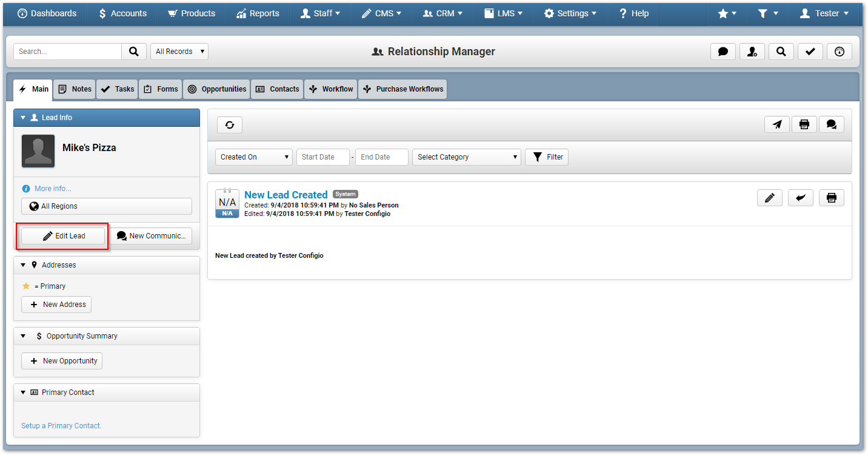
Task: Click the pencil edit icon on New Lead entry
Action: pyautogui.click(x=770, y=198)
